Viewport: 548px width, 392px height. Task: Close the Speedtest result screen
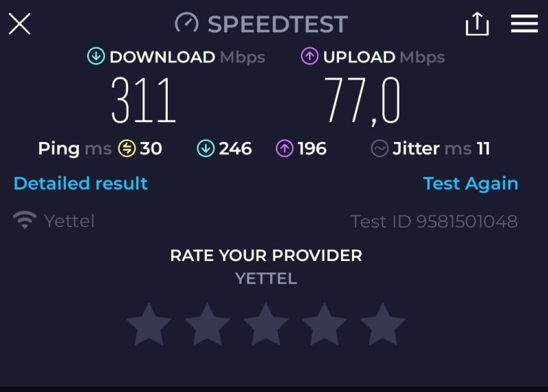pyautogui.click(x=20, y=24)
